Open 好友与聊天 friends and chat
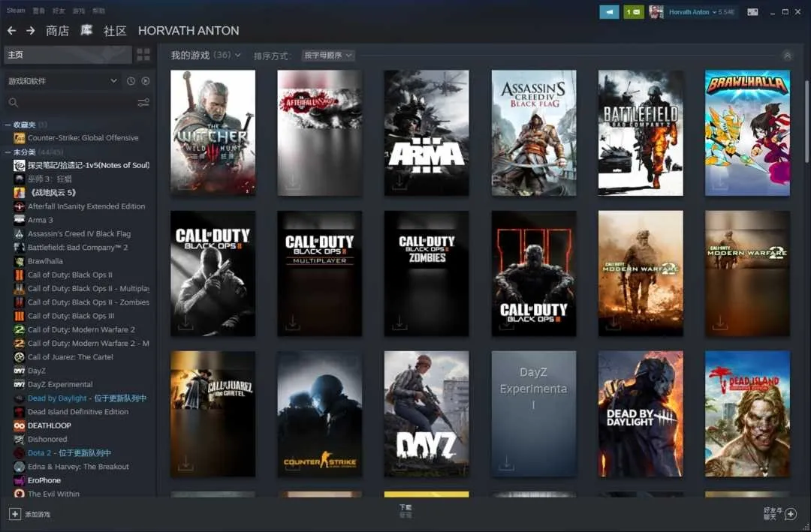This screenshot has height=532, width=811. pyautogui.click(x=779, y=514)
